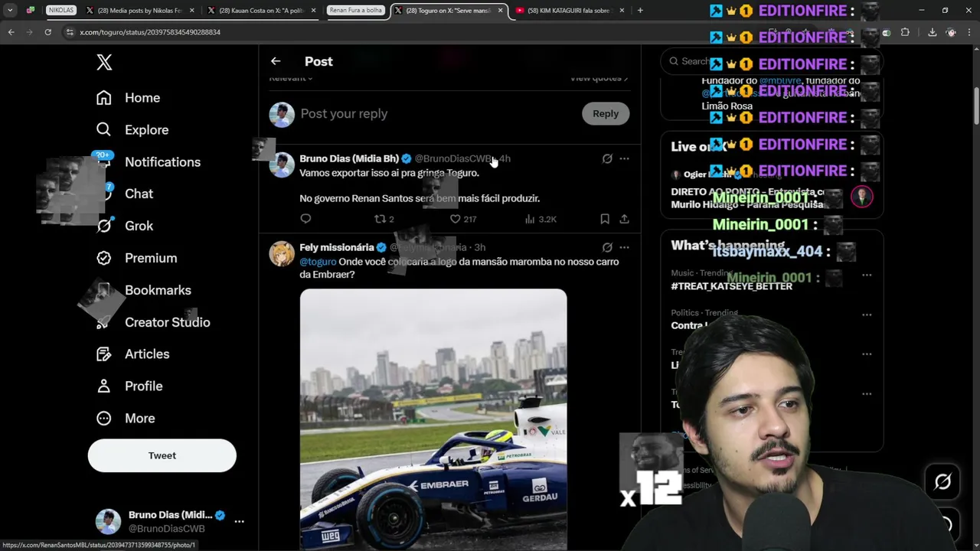This screenshot has width=980, height=551.
Task: Open the floating Grok button
Action: click(942, 481)
